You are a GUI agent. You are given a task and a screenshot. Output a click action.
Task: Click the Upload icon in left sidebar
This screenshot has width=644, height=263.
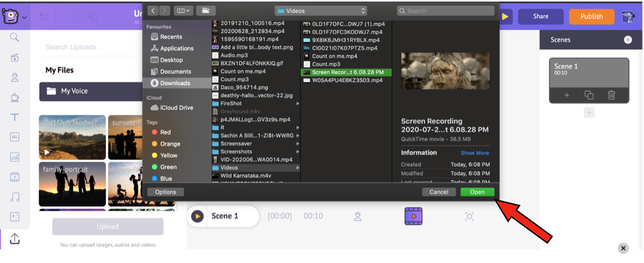click(15, 238)
